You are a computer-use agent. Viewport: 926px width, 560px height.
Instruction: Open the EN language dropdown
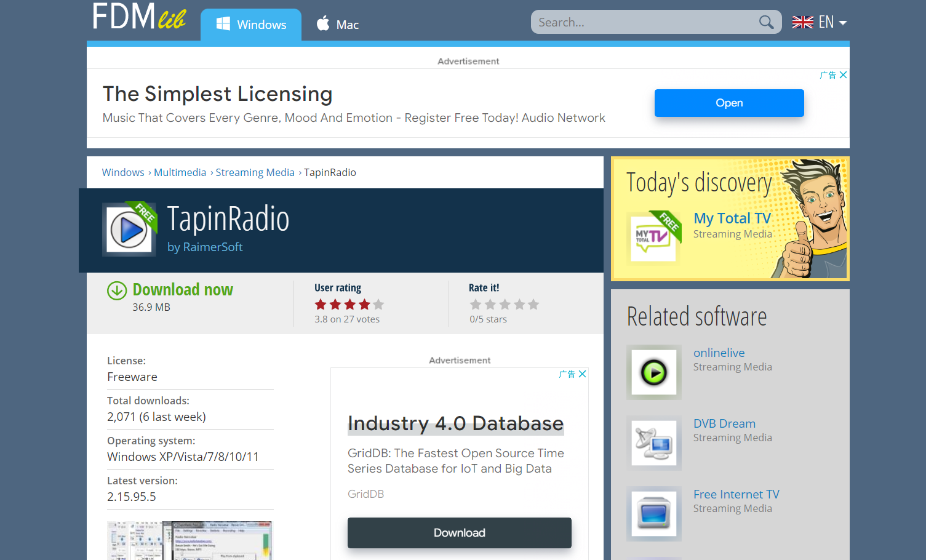pyautogui.click(x=832, y=22)
